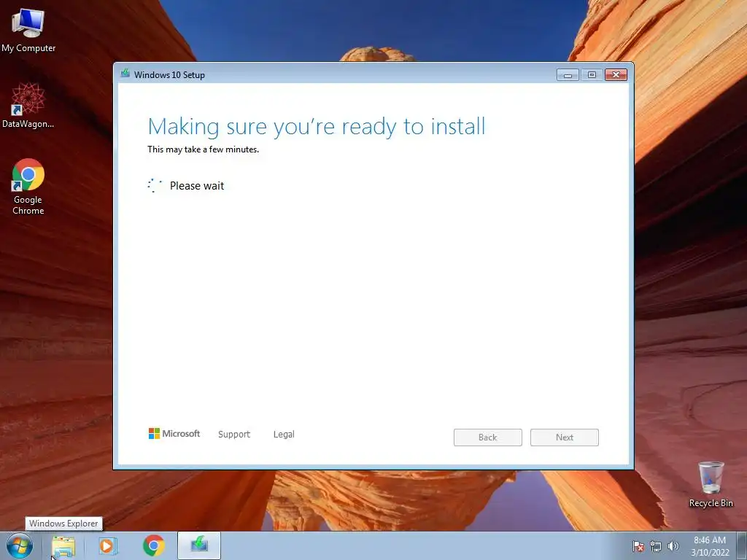Open the Recycle Bin
Screen dimensions: 747x560
pos(711,484)
